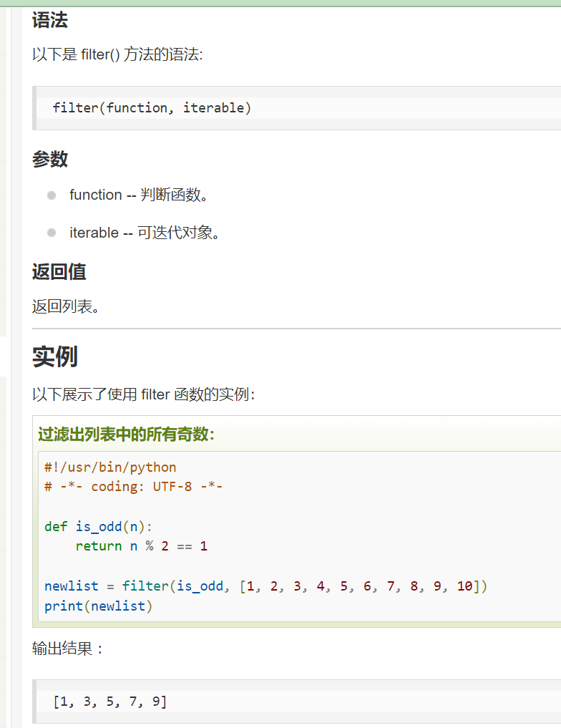Click the 语法 section heading
The height and width of the screenshot is (728, 561).
(50, 21)
